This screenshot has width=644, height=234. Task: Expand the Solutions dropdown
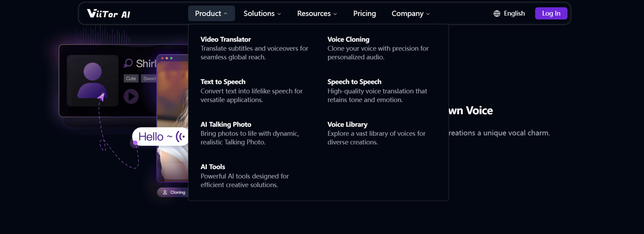coord(262,14)
